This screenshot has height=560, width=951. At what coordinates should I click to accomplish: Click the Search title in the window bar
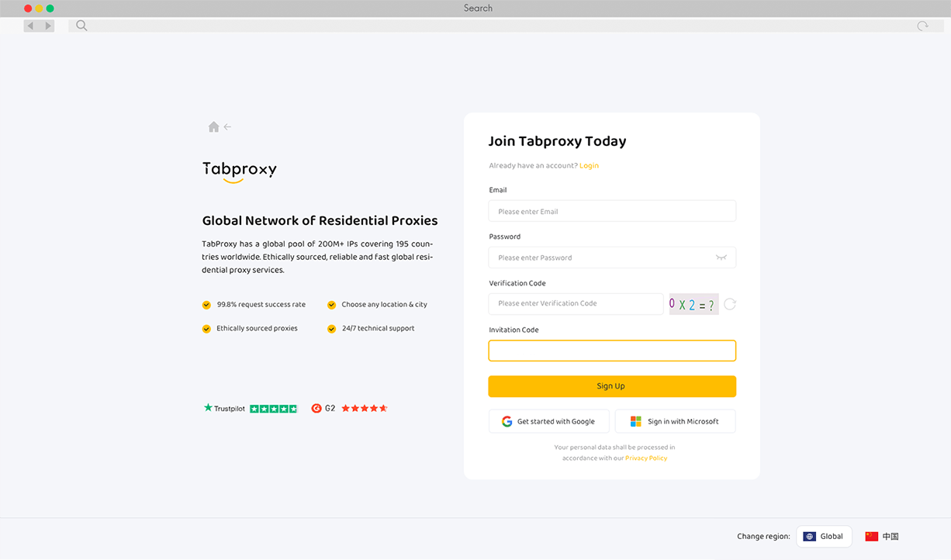(478, 8)
